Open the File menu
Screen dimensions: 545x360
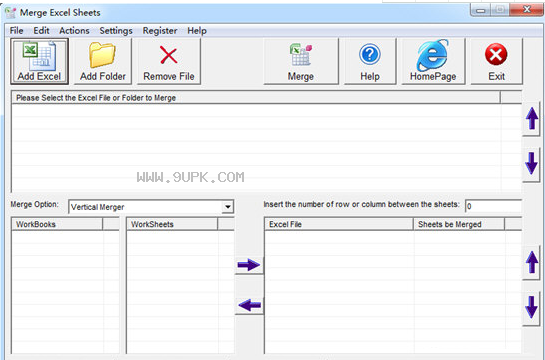(x=16, y=31)
